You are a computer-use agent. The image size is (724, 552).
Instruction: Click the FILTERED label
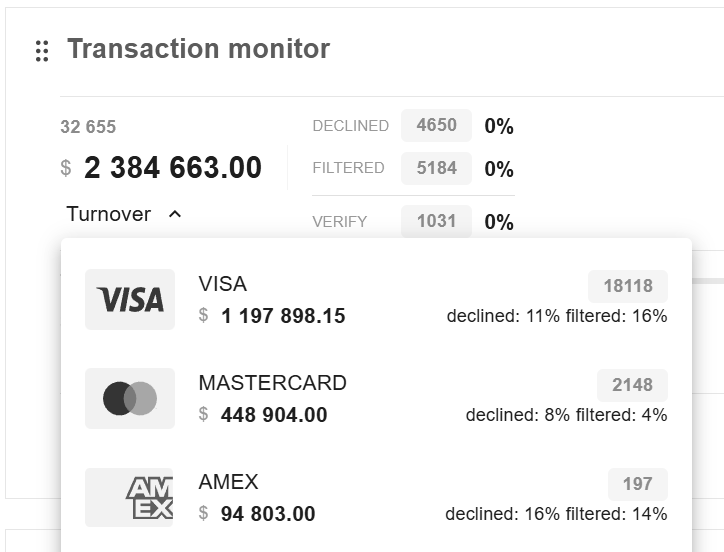[x=348, y=168]
